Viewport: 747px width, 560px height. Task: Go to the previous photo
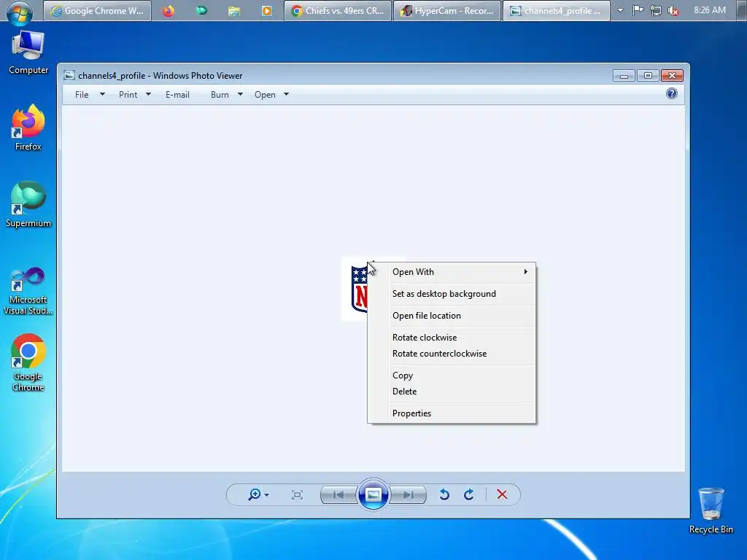pyautogui.click(x=338, y=495)
